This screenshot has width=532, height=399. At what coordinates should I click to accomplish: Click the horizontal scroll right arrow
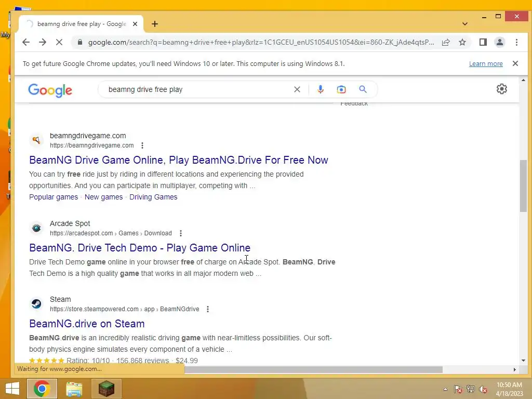(x=515, y=369)
